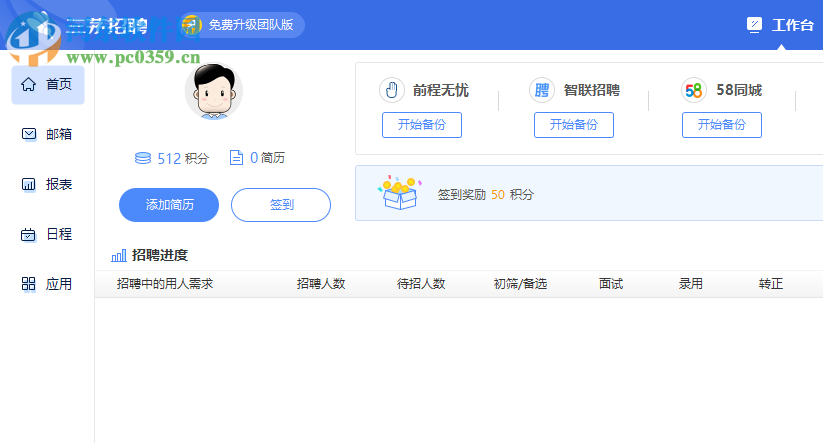Click the 智联招聘 logo icon
The height and width of the screenshot is (443, 823).
pos(542,90)
